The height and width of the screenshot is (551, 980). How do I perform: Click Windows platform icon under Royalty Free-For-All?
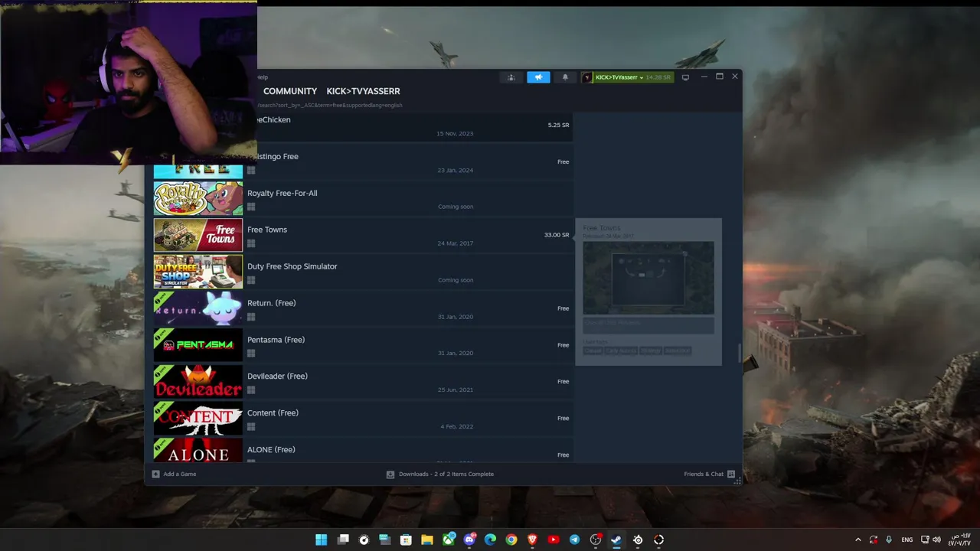(x=251, y=207)
